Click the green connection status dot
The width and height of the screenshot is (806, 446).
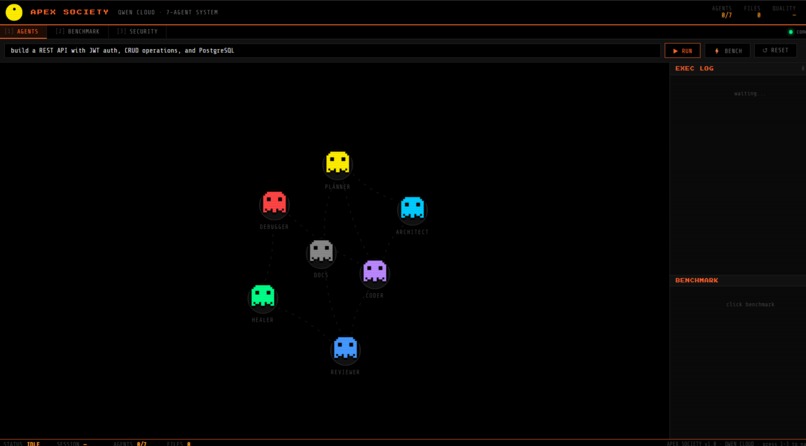(791, 32)
